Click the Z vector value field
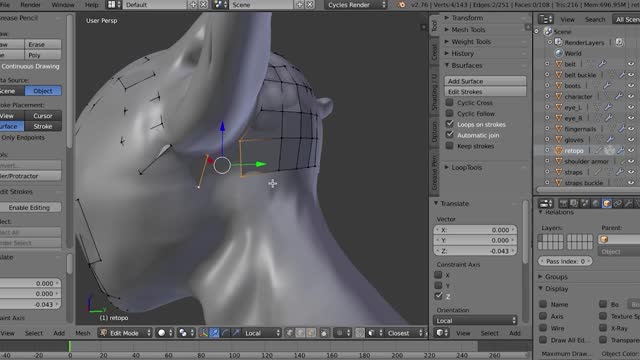Screen dimensions: 640x360 click(x=475, y=251)
